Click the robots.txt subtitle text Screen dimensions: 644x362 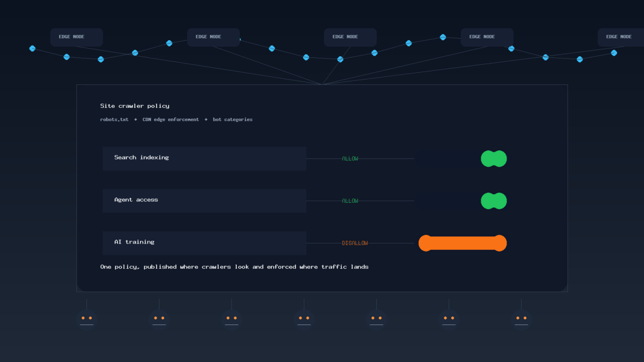pos(114,120)
